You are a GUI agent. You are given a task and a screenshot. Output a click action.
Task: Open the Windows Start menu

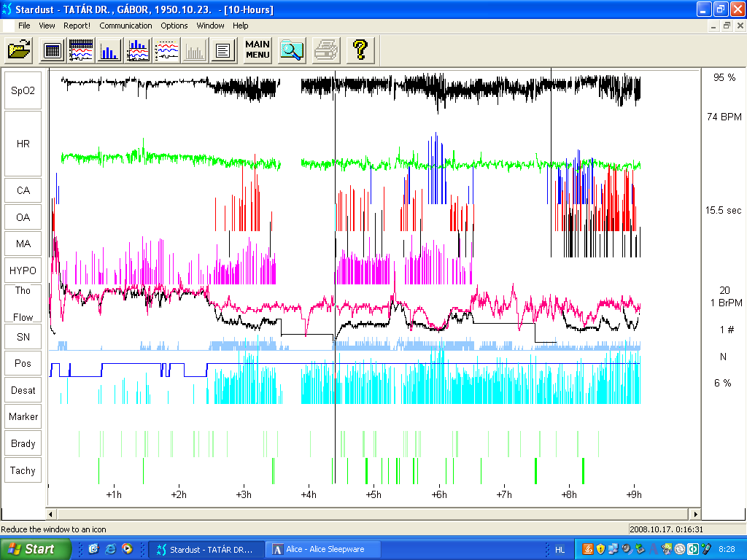tap(35, 549)
